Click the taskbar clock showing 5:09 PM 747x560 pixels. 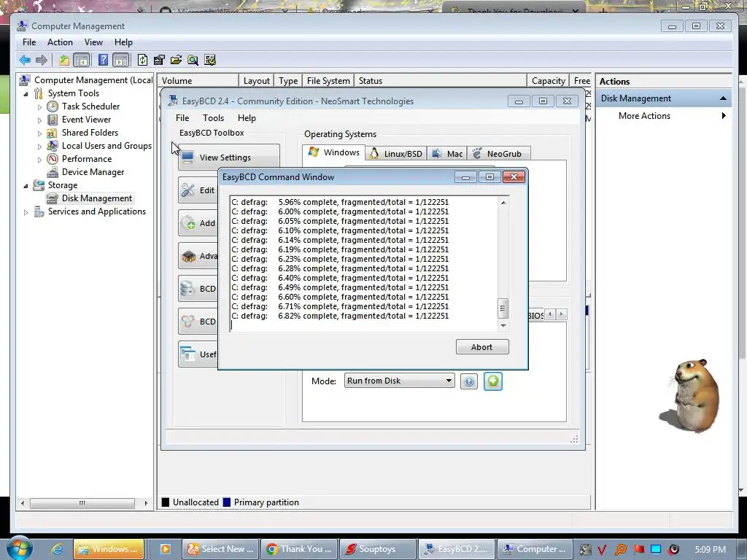[x=710, y=549]
